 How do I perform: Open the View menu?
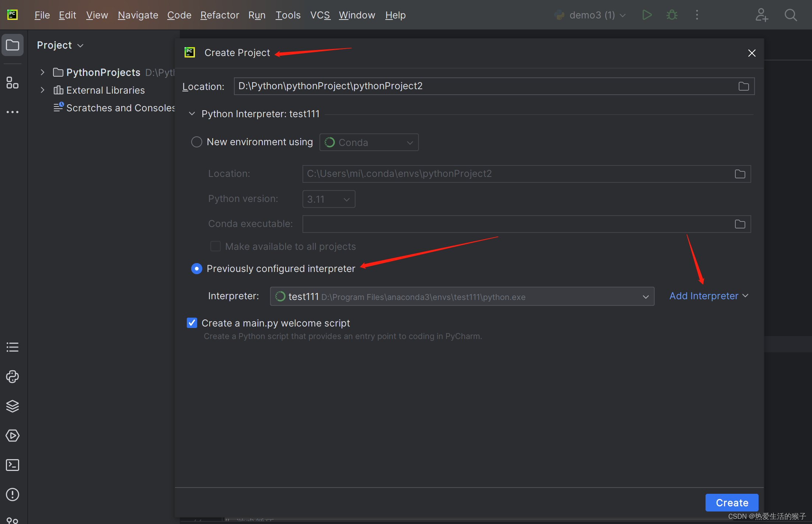coord(97,15)
